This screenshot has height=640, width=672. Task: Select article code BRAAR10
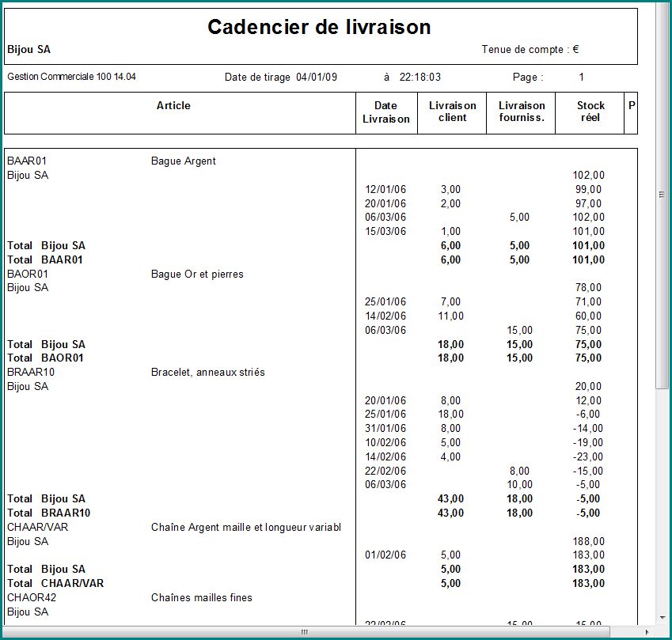click(31, 373)
